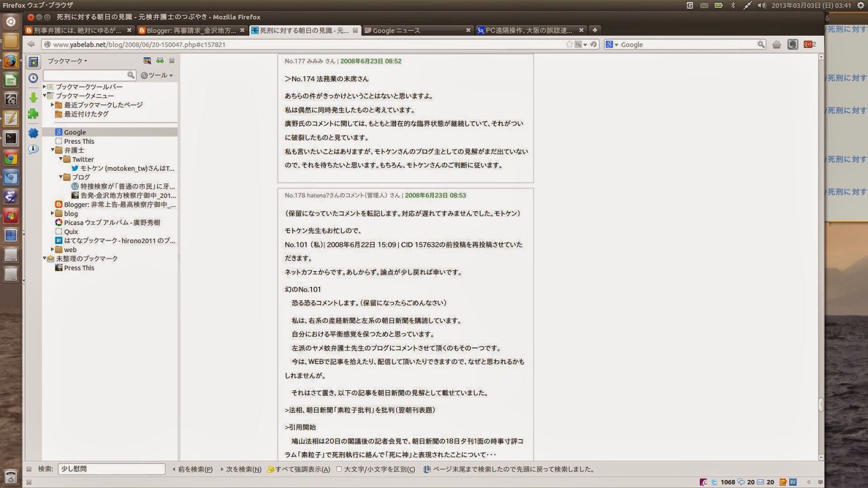Open the ツール dropdown in sidebar
The width and height of the screenshot is (868, 488).
[157, 75]
